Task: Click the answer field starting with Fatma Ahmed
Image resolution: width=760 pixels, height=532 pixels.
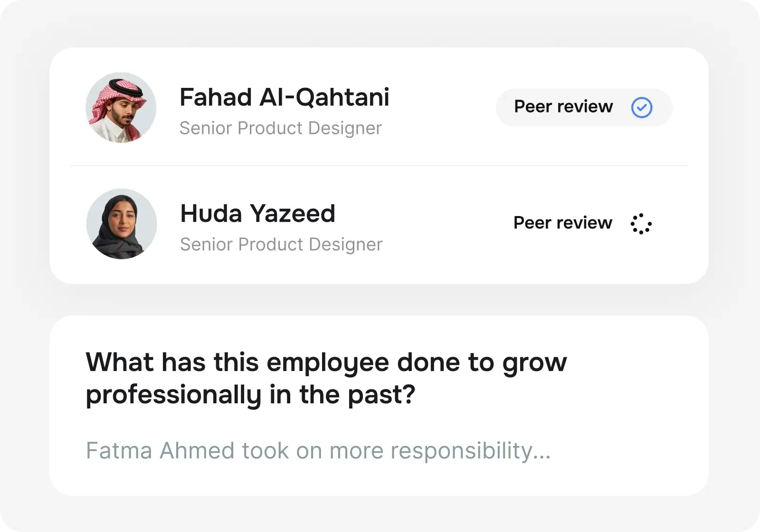Action: [x=318, y=450]
